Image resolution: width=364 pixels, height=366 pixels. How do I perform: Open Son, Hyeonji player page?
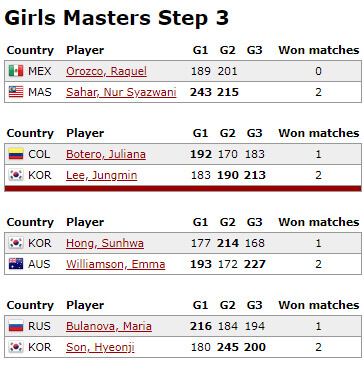point(100,347)
